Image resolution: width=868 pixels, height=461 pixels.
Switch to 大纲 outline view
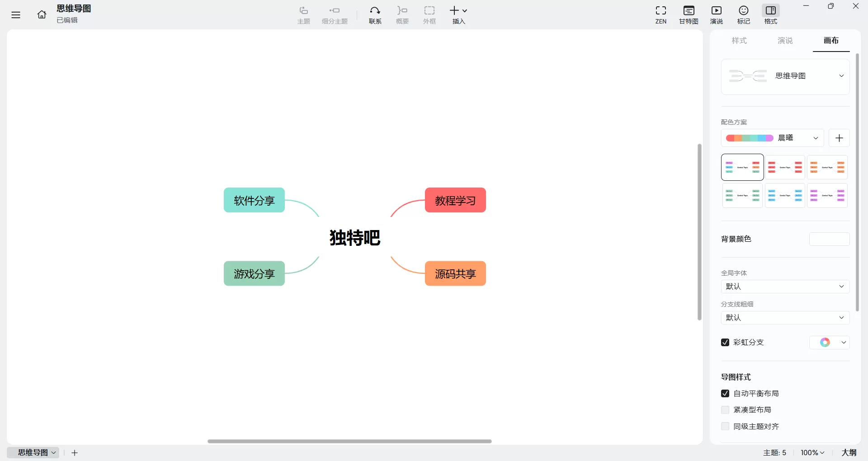point(849,452)
